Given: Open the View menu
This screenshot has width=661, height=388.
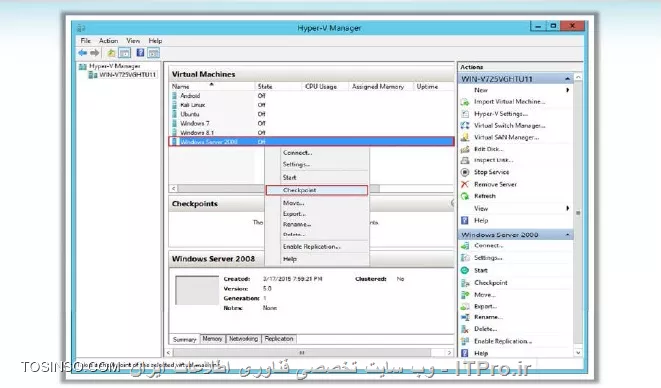Looking at the screenshot, I should [x=133, y=40].
